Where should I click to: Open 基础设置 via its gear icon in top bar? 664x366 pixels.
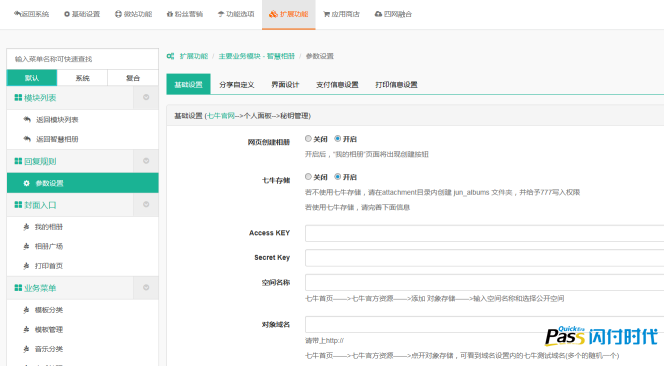pyautogui.click(x=67, y=14)
